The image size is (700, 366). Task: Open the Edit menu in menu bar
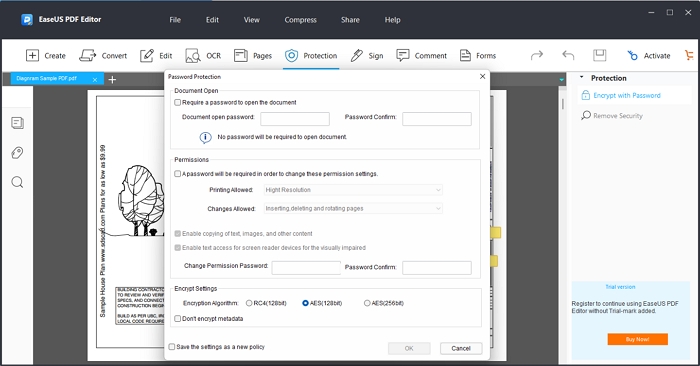coord(212,20)
